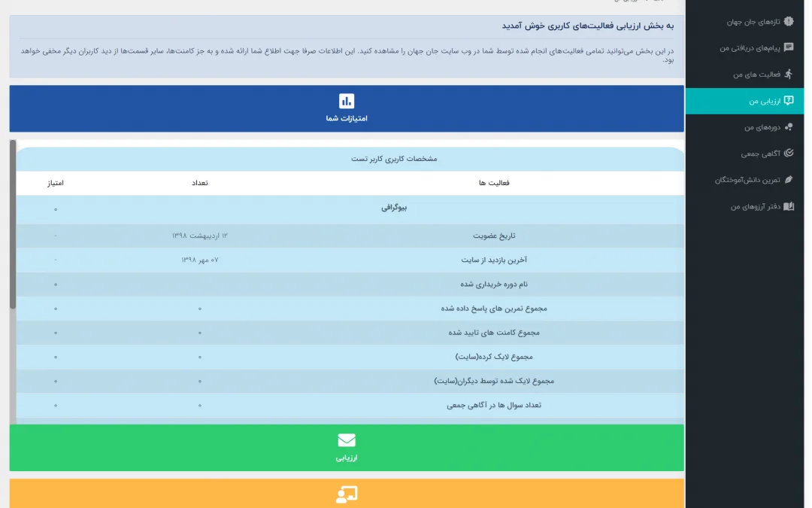The image size is (812, 508).
Task: Click the envelope icon in green panel
Action: (x=347, y=440)
